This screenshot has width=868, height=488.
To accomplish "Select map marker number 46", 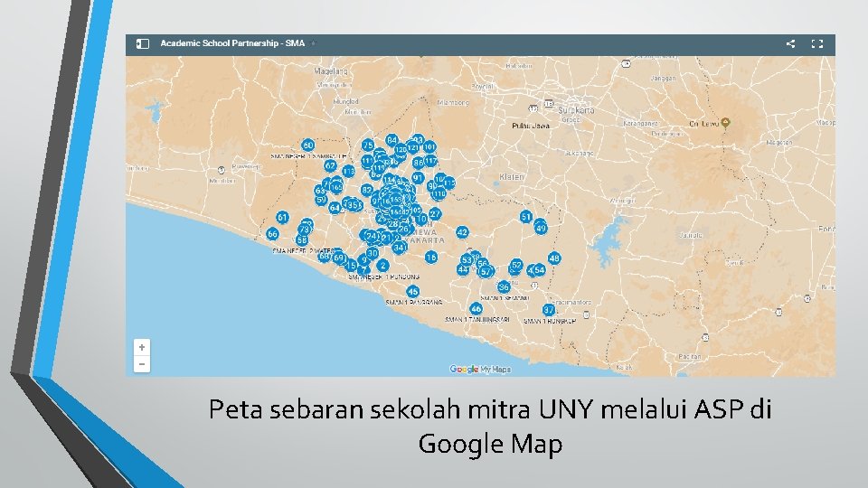I will coord(476,309).
